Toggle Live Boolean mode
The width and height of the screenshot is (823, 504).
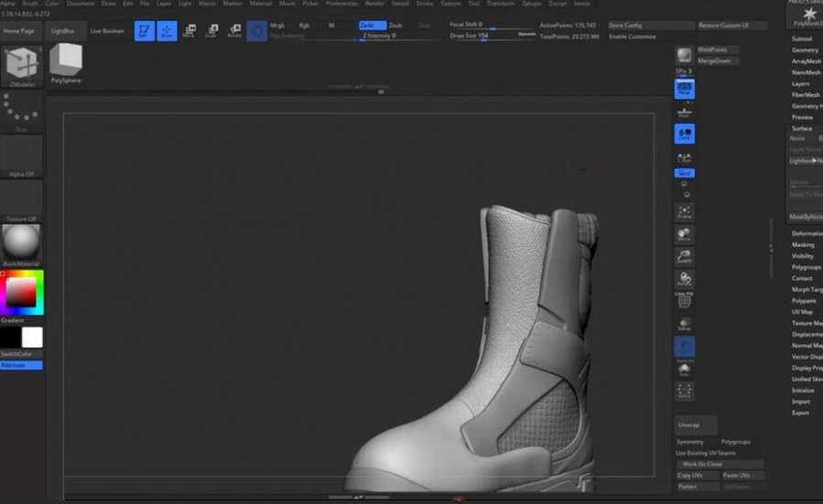point(107,31)
